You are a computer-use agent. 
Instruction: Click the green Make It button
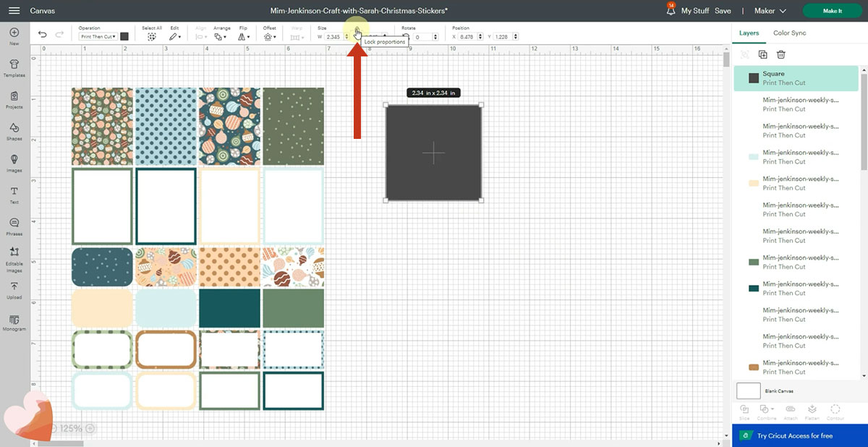[x=832, y=11]
